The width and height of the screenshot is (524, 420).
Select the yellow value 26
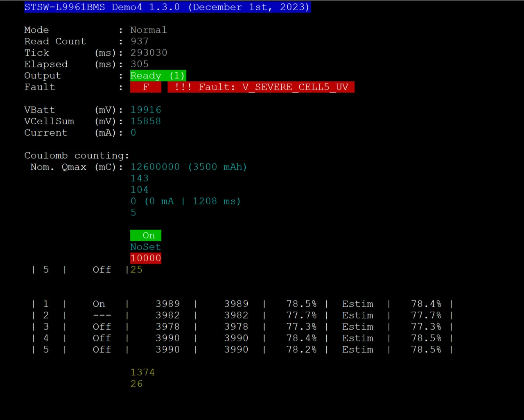136,384
